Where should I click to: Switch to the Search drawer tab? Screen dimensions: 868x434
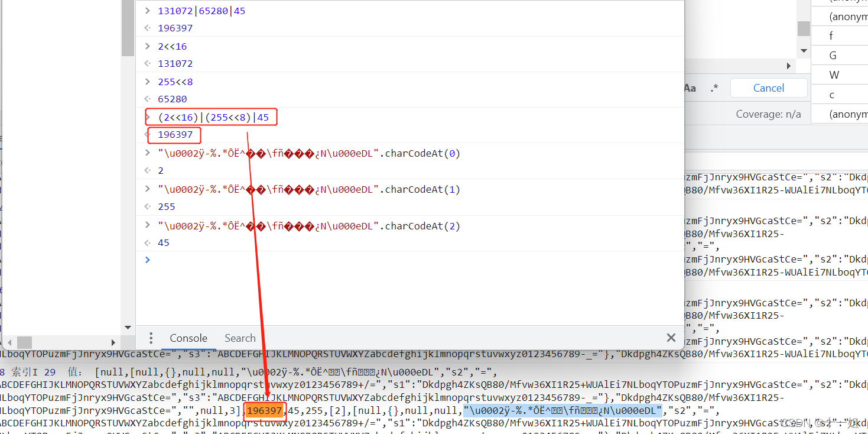(240, 338)
